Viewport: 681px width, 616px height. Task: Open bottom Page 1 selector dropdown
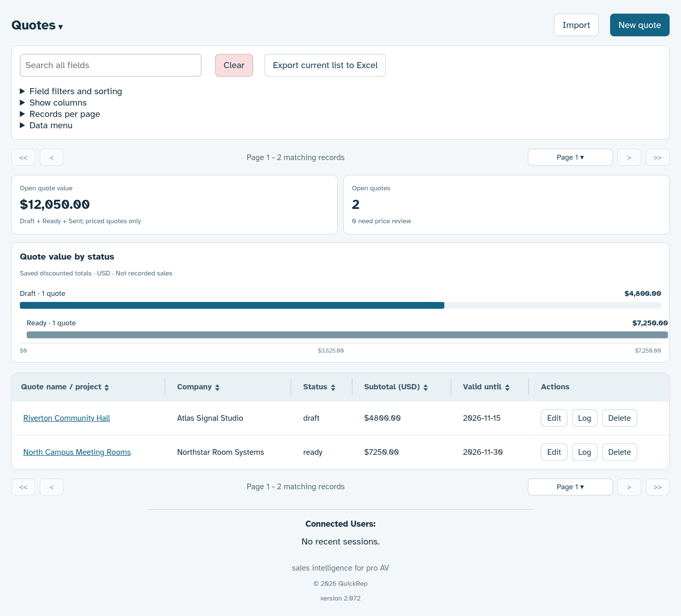click(x=570, y=487)
